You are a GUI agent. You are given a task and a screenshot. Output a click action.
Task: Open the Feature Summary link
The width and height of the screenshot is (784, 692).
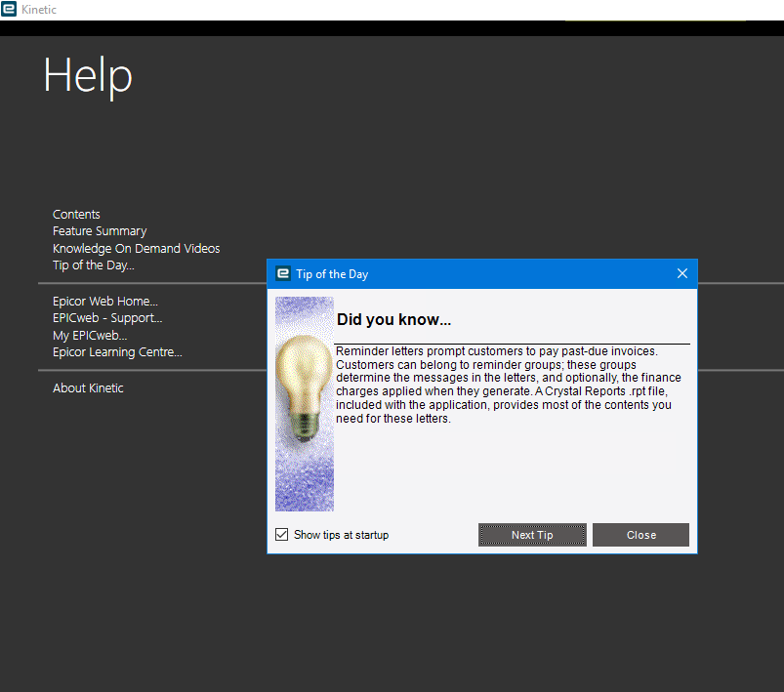(100, 230)
